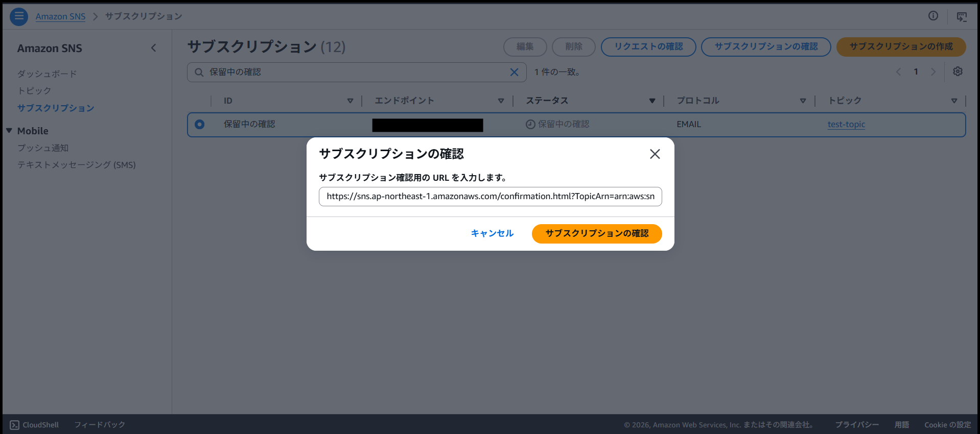Click the subscriptions search filter field
Viewport: 980px width, 434px height.
tap(357, 72)
